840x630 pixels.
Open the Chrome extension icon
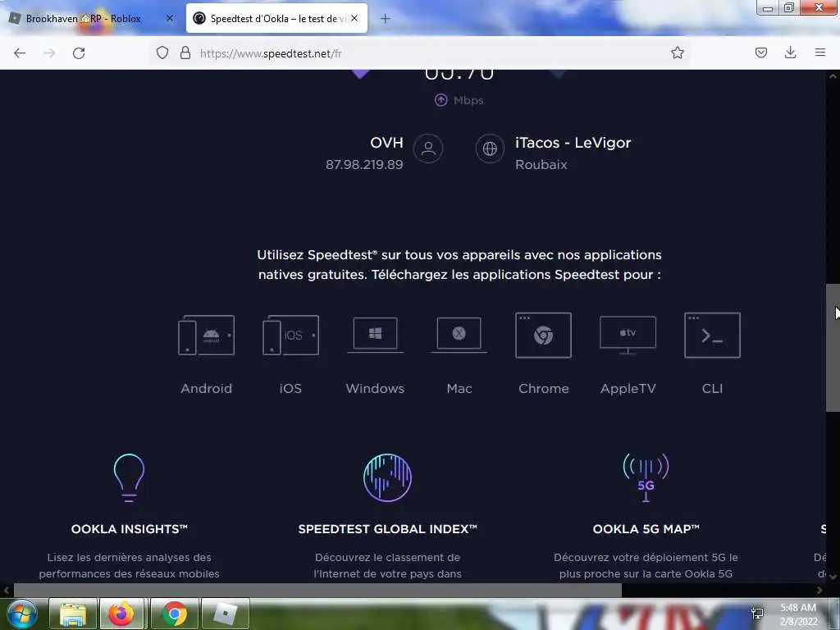(543, 336)
